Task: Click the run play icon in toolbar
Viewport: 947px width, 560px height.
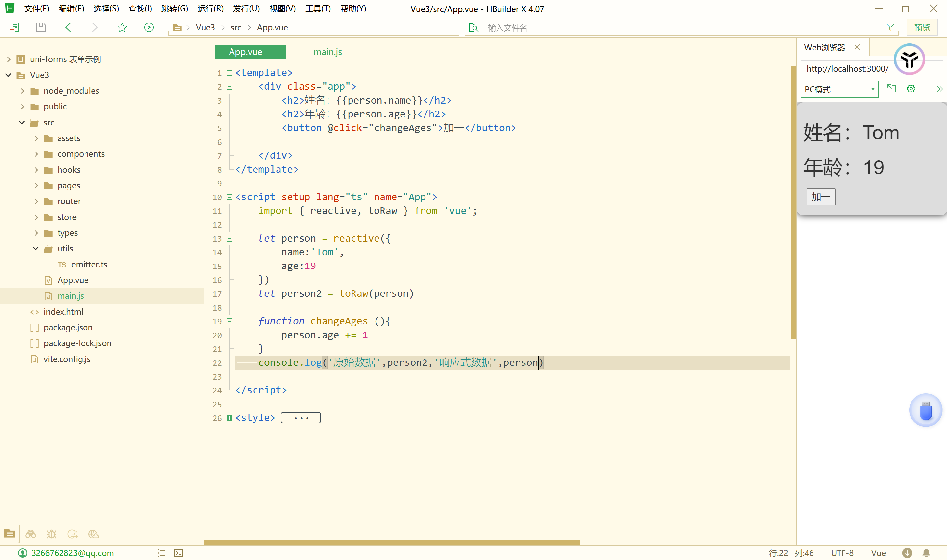Action: pyautogui.click(x=149, y=27)
